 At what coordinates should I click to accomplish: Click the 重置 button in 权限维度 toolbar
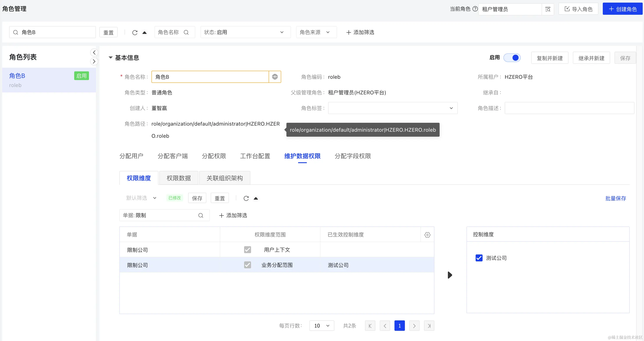[220, 198]
